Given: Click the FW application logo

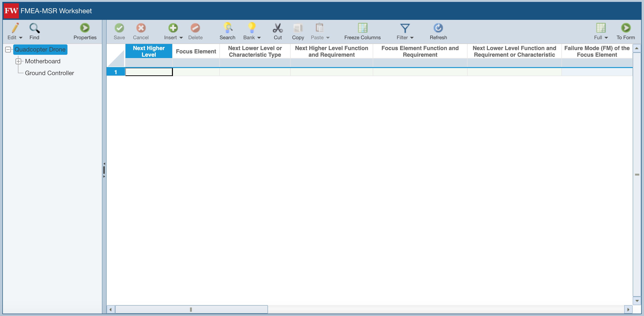Looking at the screenshot, I should pyautogui.click(x=11, y=11).
